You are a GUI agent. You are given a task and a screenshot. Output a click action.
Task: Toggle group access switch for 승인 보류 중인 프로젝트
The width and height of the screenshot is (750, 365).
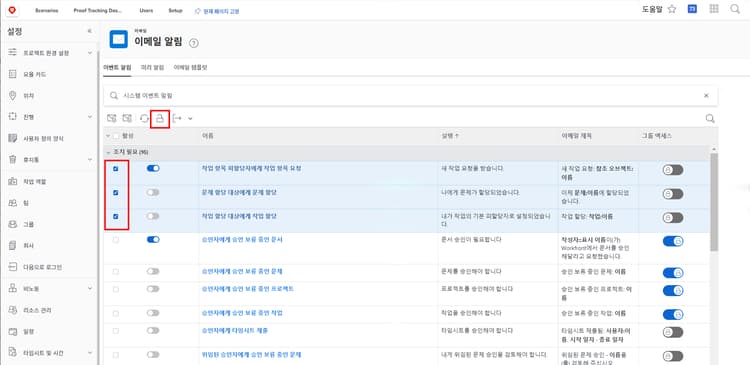coord(673,290)
